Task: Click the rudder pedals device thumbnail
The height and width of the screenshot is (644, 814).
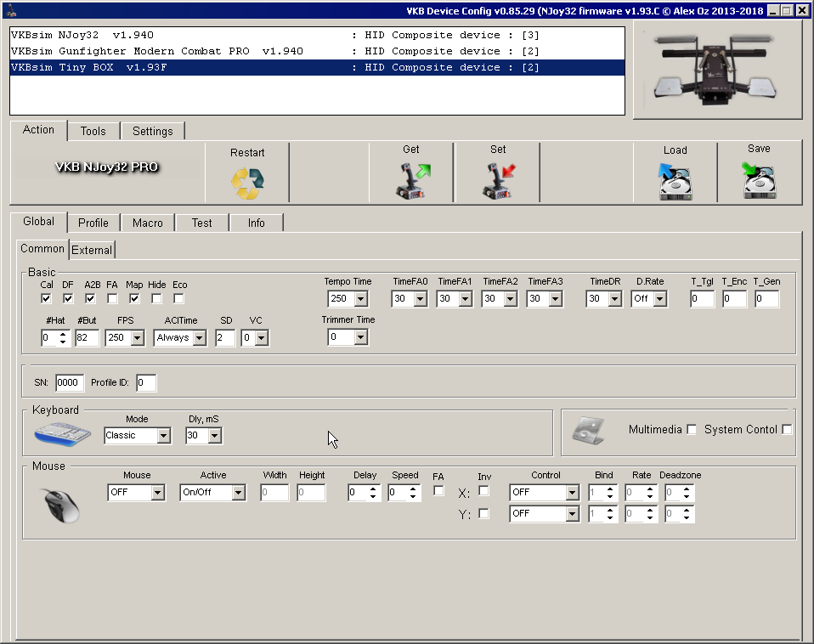Action: [x=717, y=70]
